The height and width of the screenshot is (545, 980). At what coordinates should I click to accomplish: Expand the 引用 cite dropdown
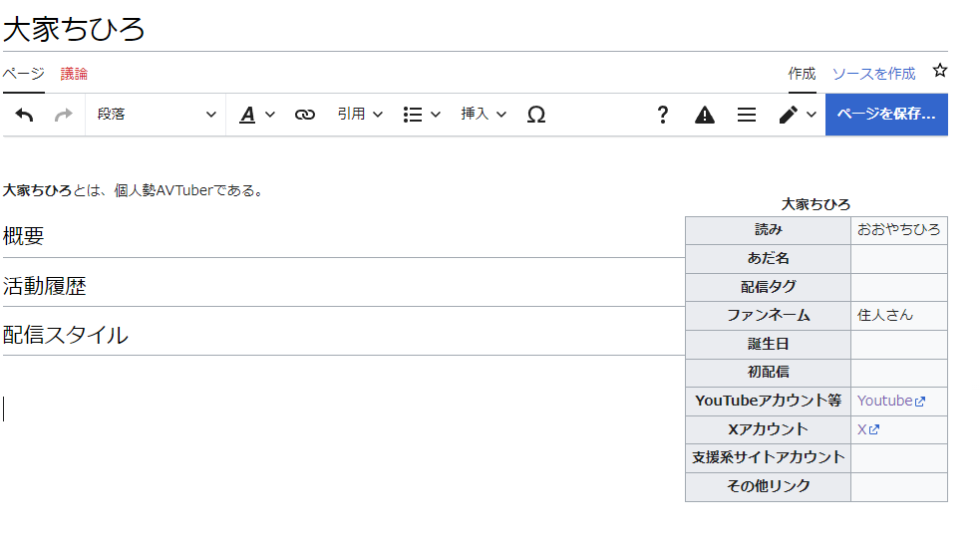pyautogui.click(x=359, y=115)
